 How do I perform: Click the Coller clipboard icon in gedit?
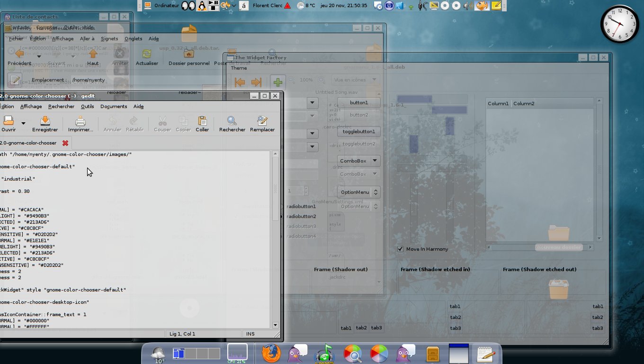(202, 120)
